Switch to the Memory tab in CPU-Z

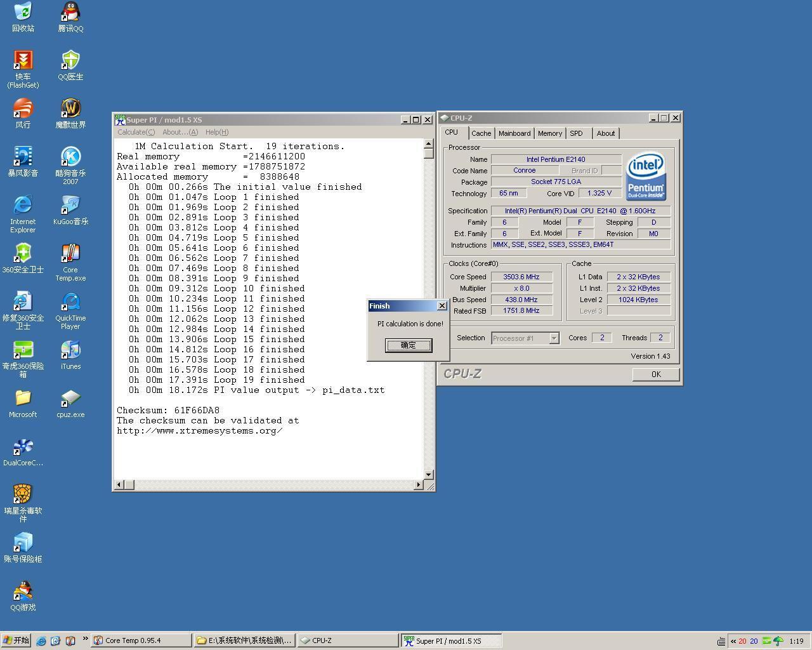click(549, 133)
